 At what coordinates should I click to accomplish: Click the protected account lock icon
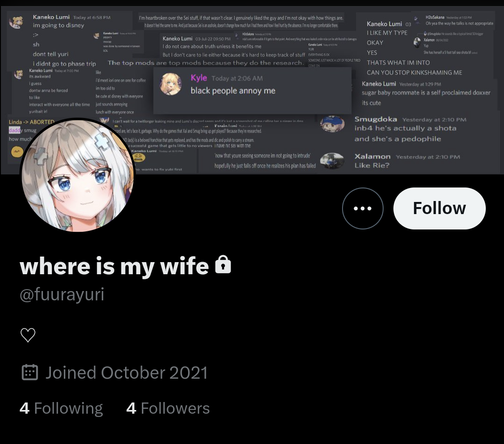coord(223,264)
